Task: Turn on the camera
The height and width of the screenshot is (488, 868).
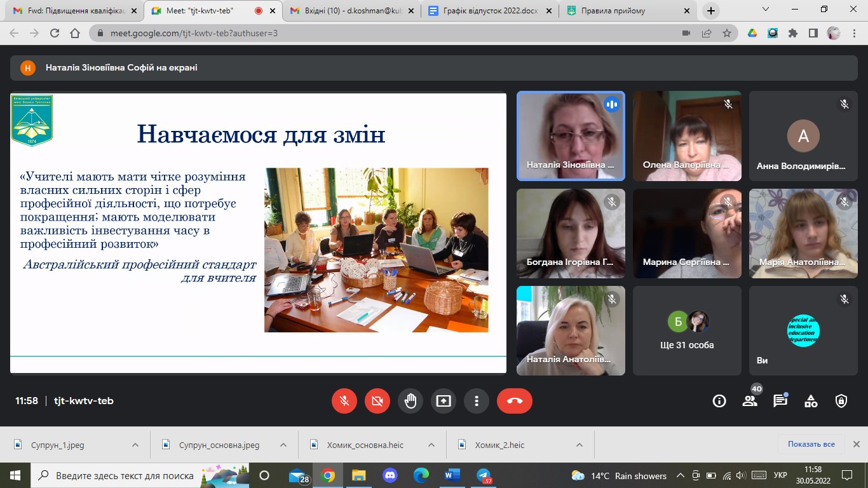Action: pyautogui.click(x=377, y=401)
